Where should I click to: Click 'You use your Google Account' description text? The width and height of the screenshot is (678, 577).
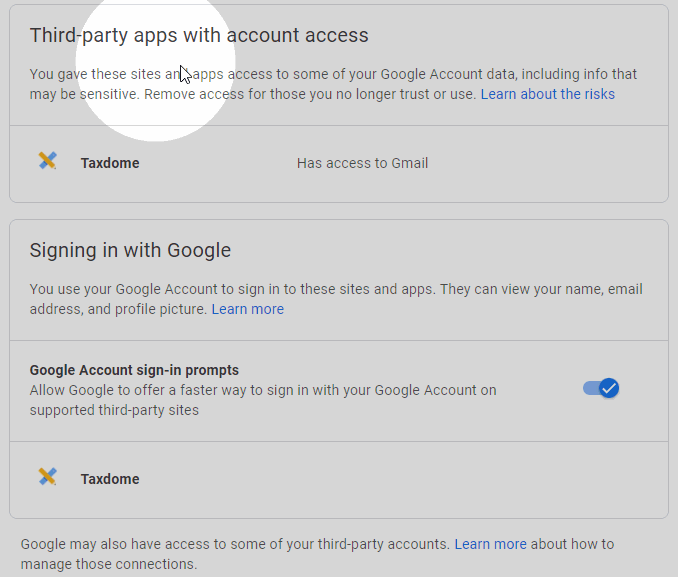(300, 289)
